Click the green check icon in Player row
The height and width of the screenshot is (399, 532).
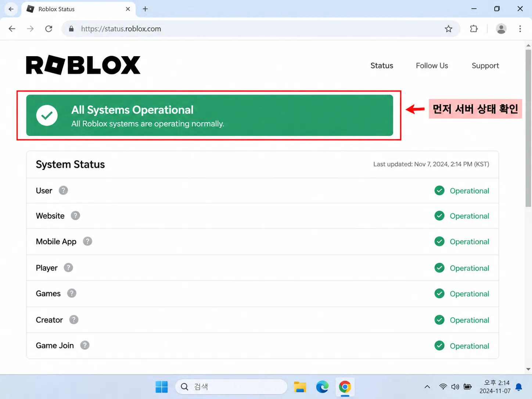[439, 268]
